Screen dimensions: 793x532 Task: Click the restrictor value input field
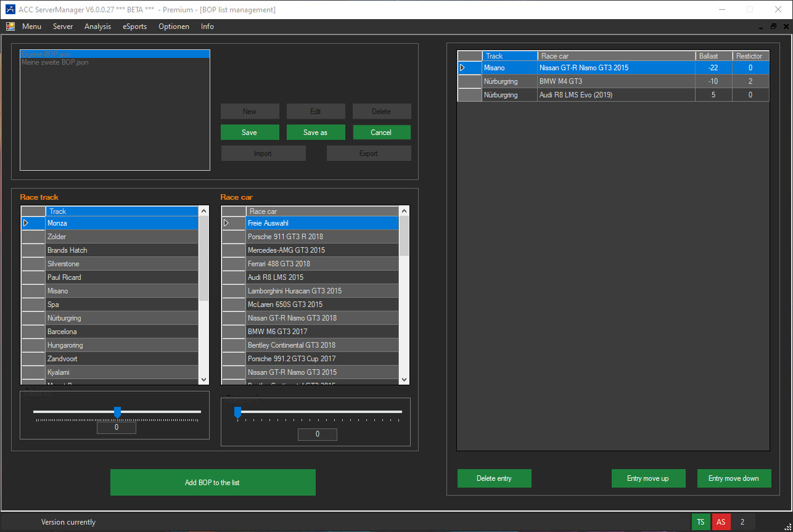tap(317, 434)
